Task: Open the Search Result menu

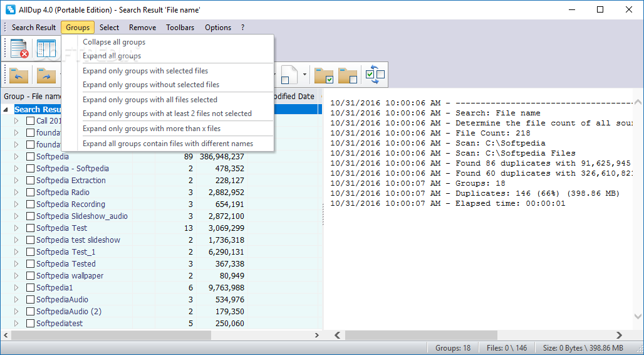Action: (x=34, y=28)
